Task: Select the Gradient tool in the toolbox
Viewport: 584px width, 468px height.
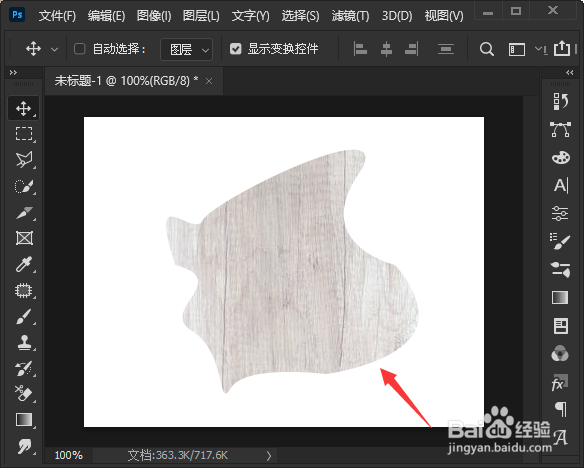Action: point(24,420)
